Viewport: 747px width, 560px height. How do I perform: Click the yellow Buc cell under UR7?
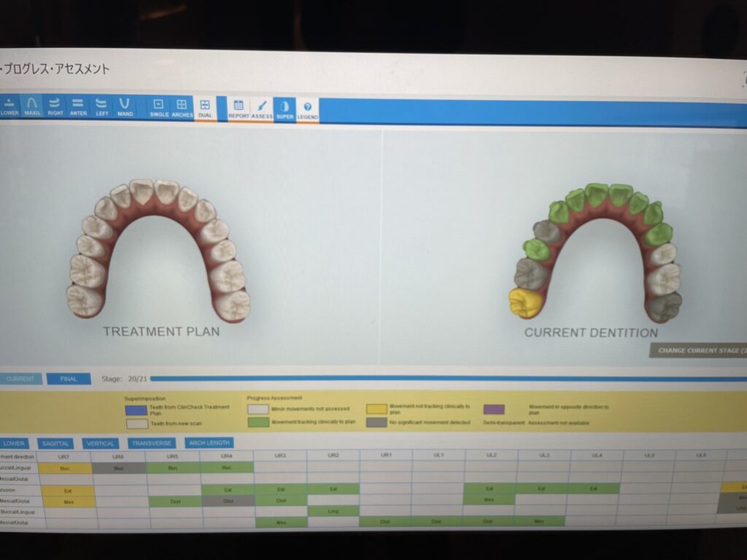click(x=65, y=468)
